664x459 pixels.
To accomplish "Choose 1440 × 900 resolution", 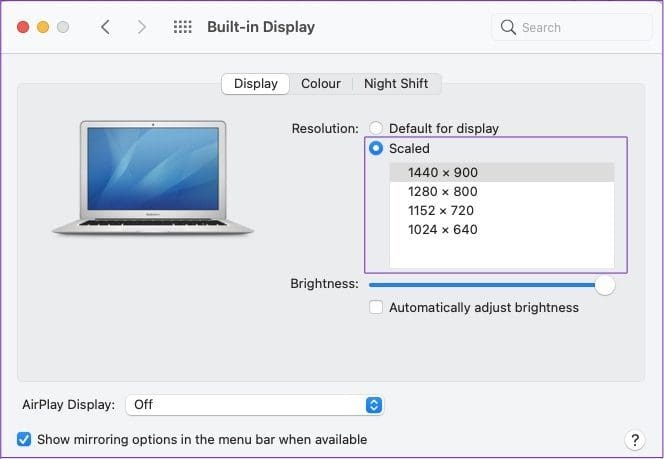I will coord(502,172).
